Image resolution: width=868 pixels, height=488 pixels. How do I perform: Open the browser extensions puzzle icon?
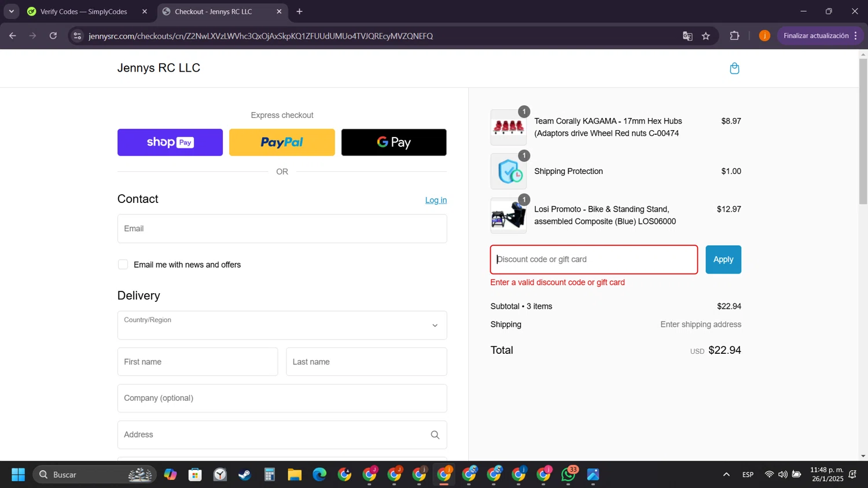tap(734, 36)
